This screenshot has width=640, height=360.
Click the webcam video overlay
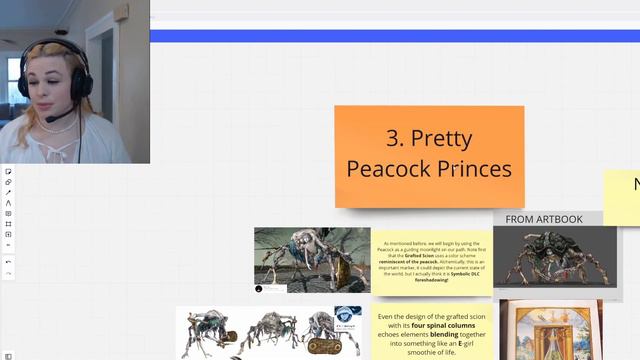[x=75, y=82]
